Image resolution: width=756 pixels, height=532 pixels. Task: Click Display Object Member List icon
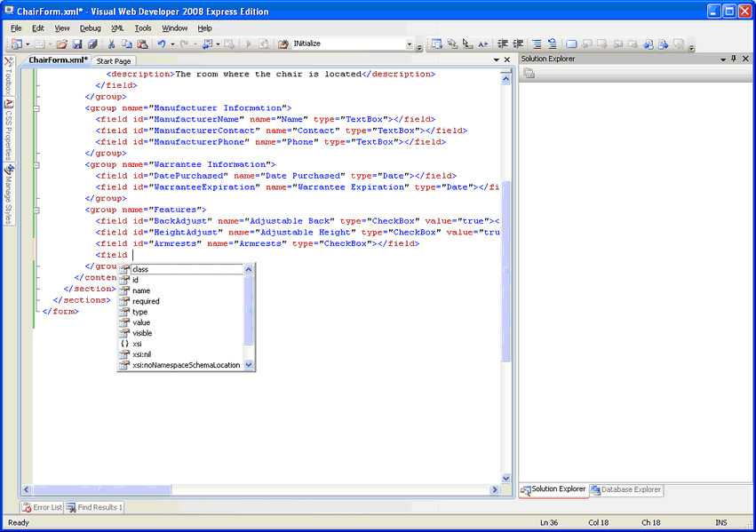click(x=436, y=44)
